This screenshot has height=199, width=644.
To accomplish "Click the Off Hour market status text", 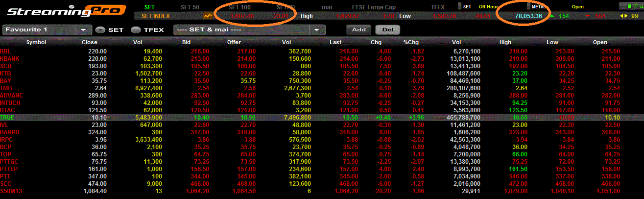I will [489, 6].
